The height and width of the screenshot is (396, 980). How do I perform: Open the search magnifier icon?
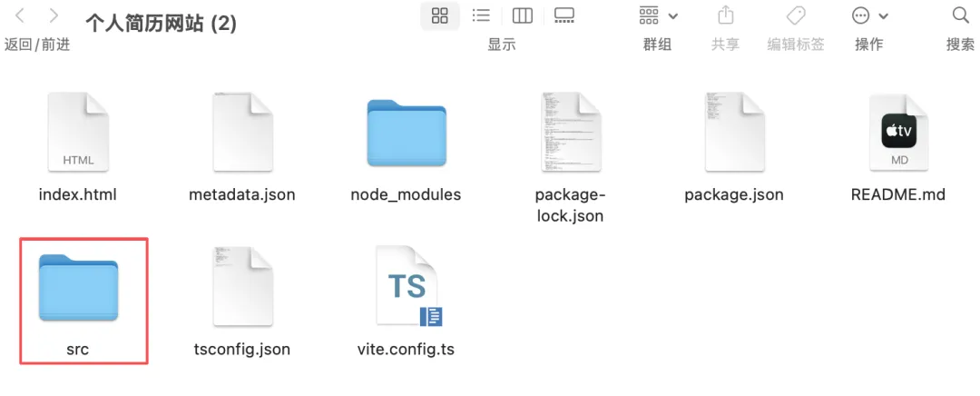pyautogui.click(x=961, y=15)
